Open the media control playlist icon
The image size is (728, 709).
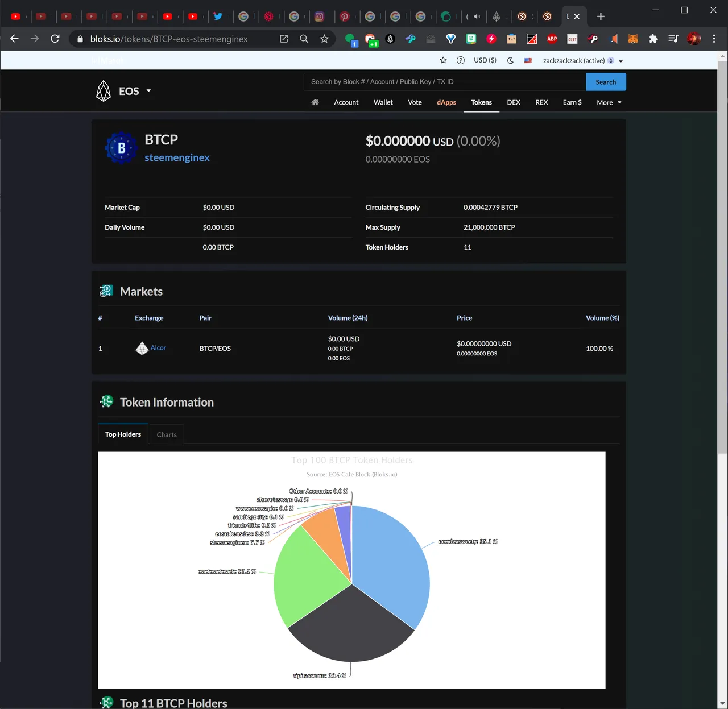[x=673, y=39]
